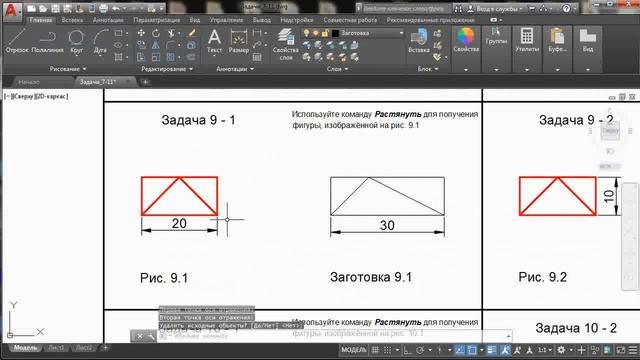Image resolution: width=640 pixels, height=360 pixels.
Task: Open the Вид view panel
Action: pos(588,40)
